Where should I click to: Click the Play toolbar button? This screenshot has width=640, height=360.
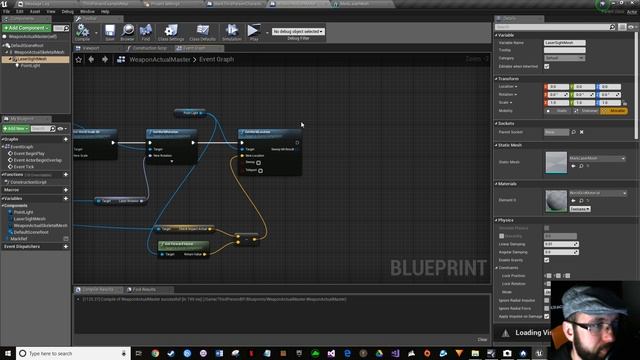(x=253, y=32)
